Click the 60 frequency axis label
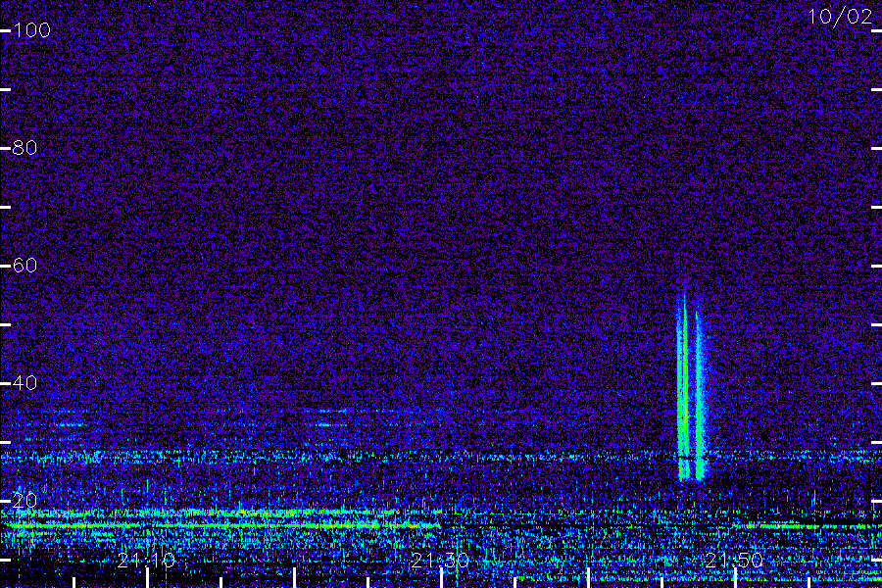This screenshot has width=882, height=588. pyautogui.click(x=24, y=265)
